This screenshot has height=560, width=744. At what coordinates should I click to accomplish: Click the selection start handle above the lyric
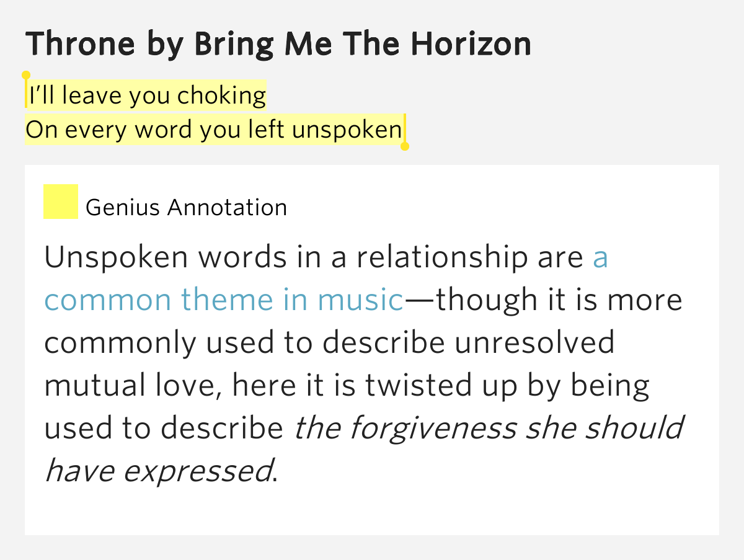[26, 76]
